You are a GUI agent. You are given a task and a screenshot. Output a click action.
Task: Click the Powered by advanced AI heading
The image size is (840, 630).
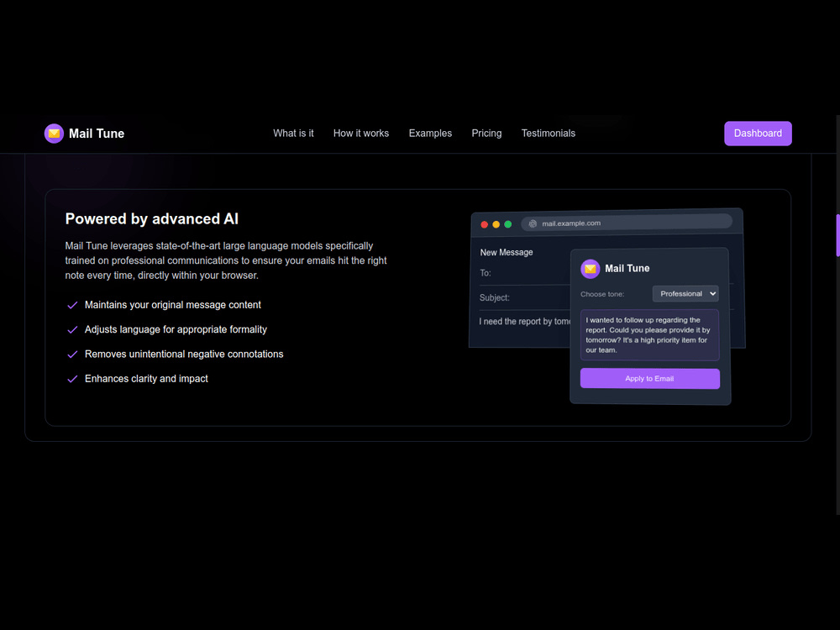pos(151,218)
